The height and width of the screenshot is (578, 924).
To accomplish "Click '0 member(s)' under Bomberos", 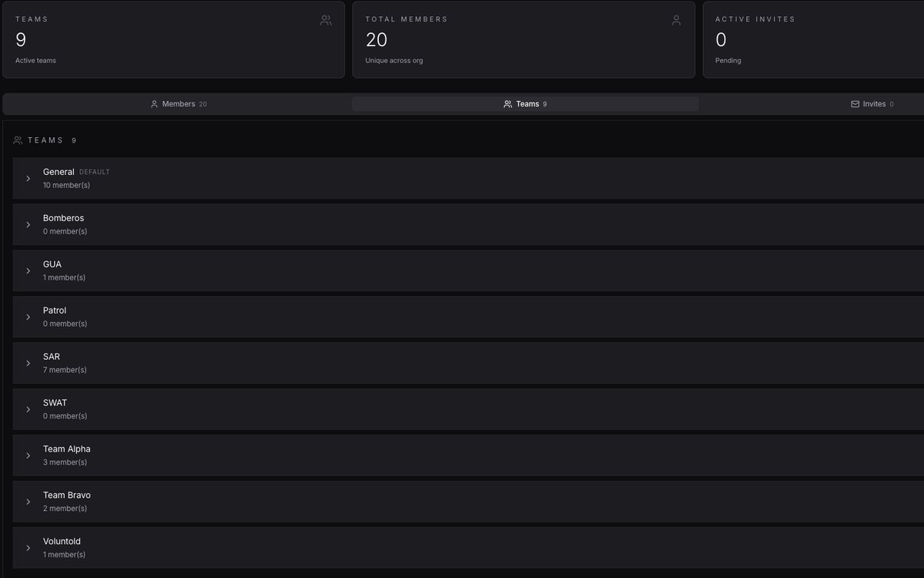I will pos(65,231).
